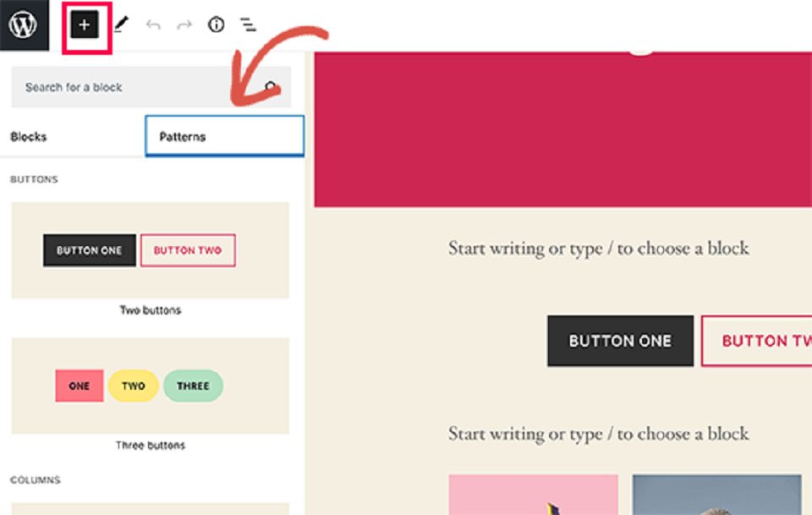Switch to the Patterns tab
The image size is (812, 515).
point(224,136)
